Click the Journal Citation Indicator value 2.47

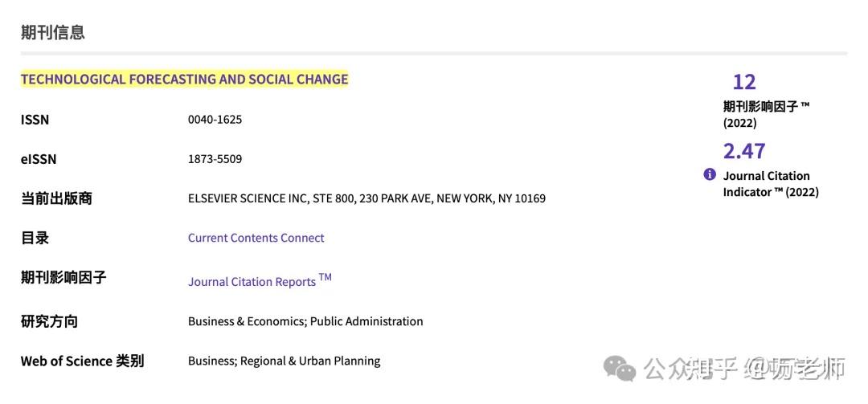pyautogui.click(x=744, y=151)
